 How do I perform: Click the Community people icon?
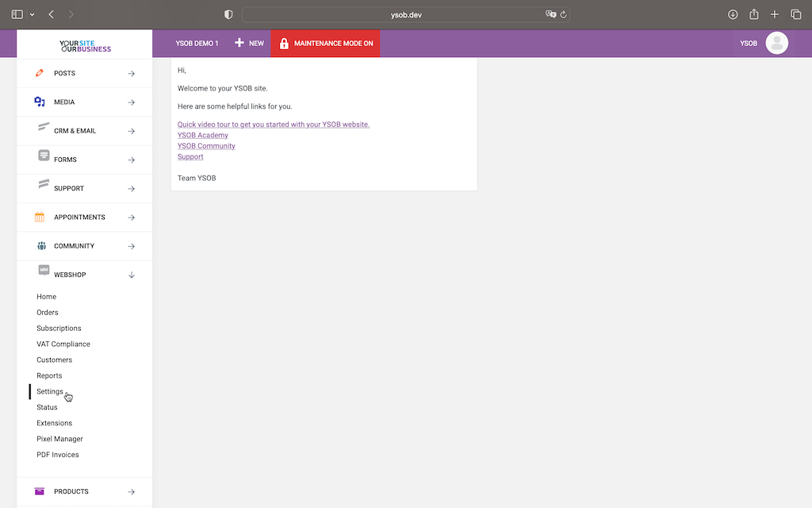(41, 246)
